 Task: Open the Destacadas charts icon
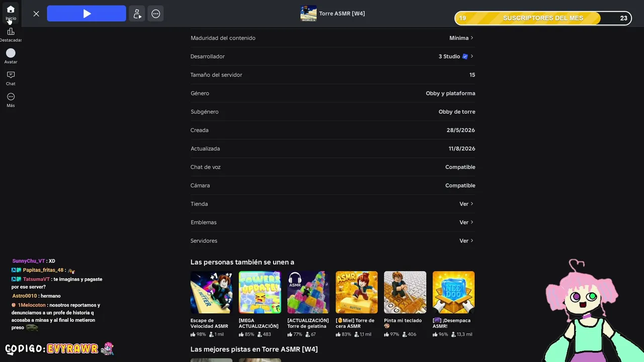point(11,32)
